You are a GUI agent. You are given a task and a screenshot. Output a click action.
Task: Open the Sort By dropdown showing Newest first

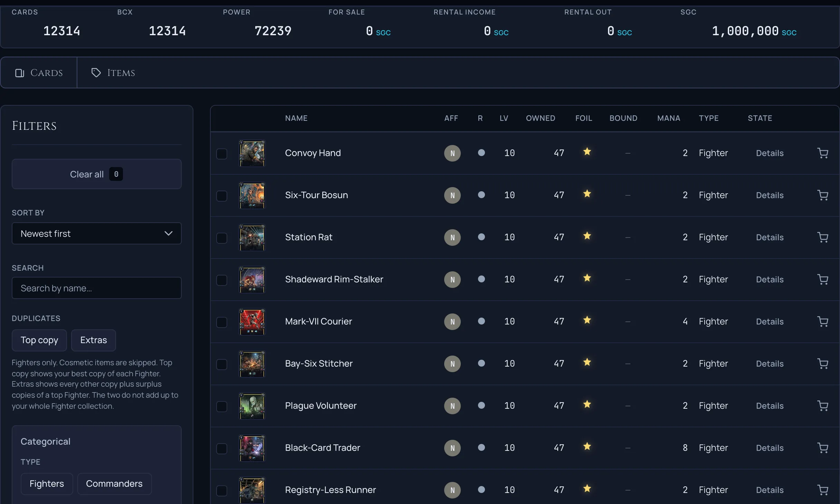(97, 233)
